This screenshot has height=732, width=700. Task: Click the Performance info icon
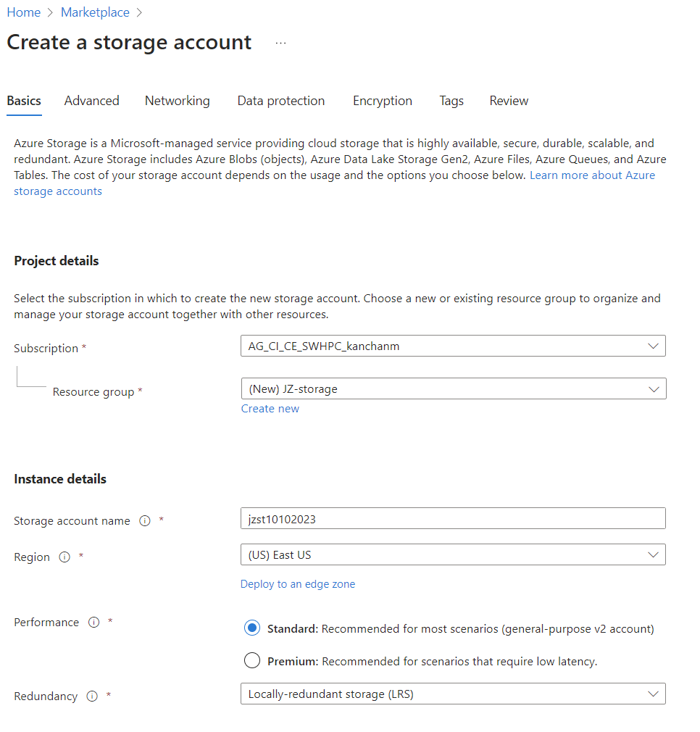pyautogui.click(x=93, y=623)
